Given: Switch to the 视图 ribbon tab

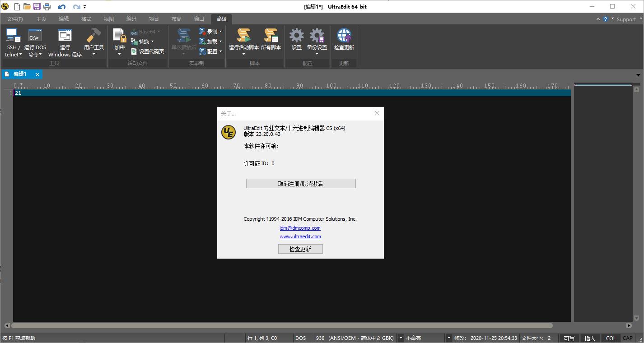Looking at the screenshot, I should [x=109, y=19].
